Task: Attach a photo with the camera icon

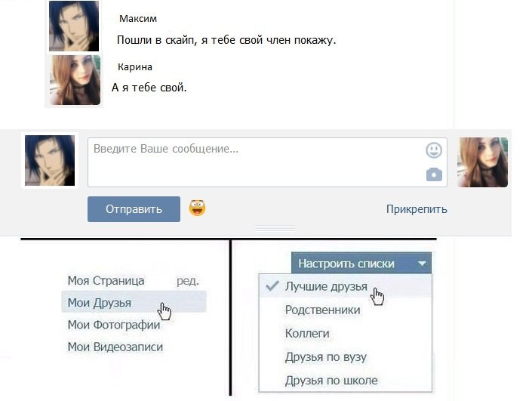Action: tap(434, 174)
